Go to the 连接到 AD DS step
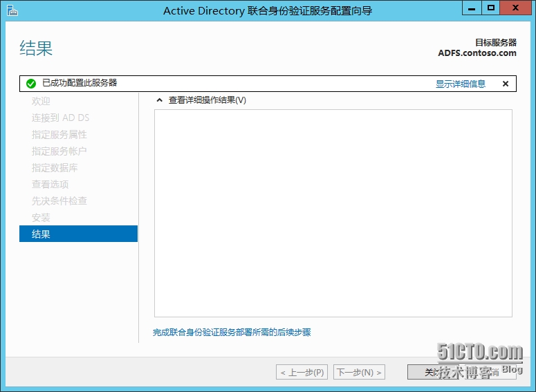This screenshot has width=536, height=392. [60, 118]
